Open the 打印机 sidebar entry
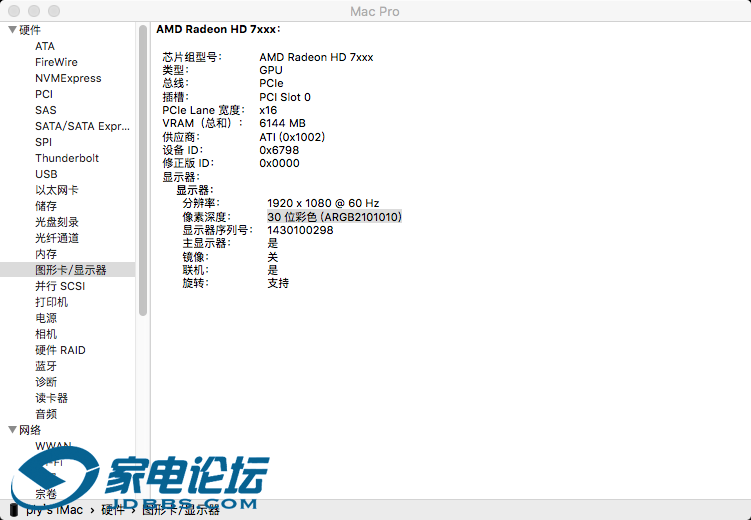751x520 pixels. [x=52, y=302]
